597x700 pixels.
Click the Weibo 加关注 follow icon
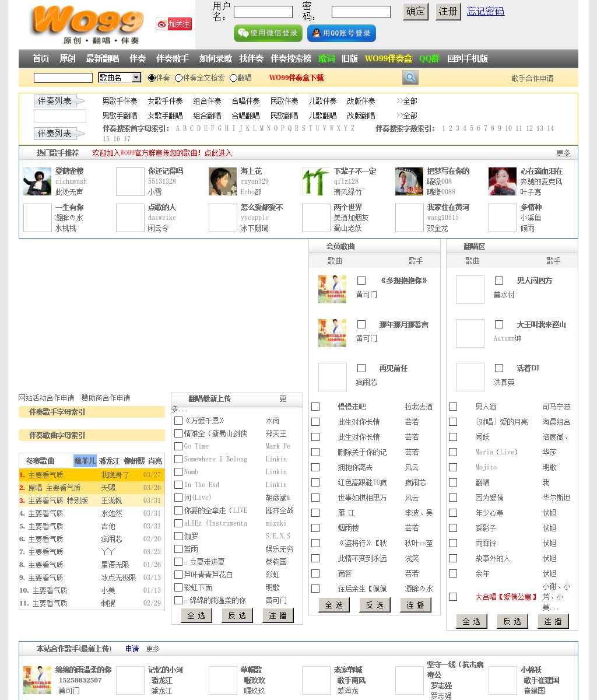pyautogui.click(x=174, y=24)
